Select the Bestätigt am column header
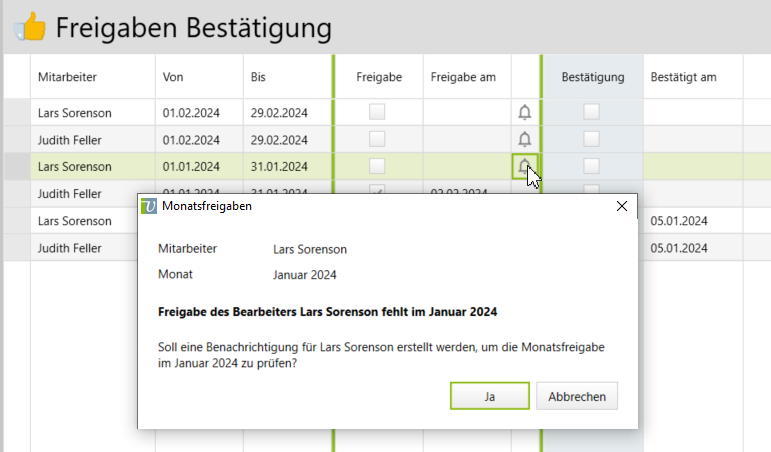The width and height of the screenshot is (771, 452). pos(683,77)
